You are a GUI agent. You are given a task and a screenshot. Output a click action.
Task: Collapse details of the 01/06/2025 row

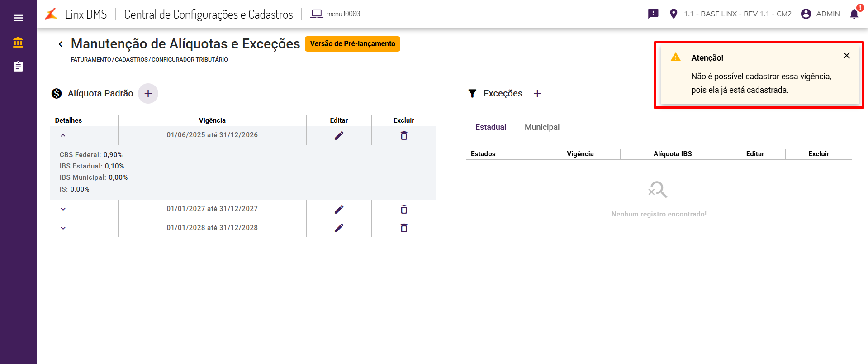[63, 135]
